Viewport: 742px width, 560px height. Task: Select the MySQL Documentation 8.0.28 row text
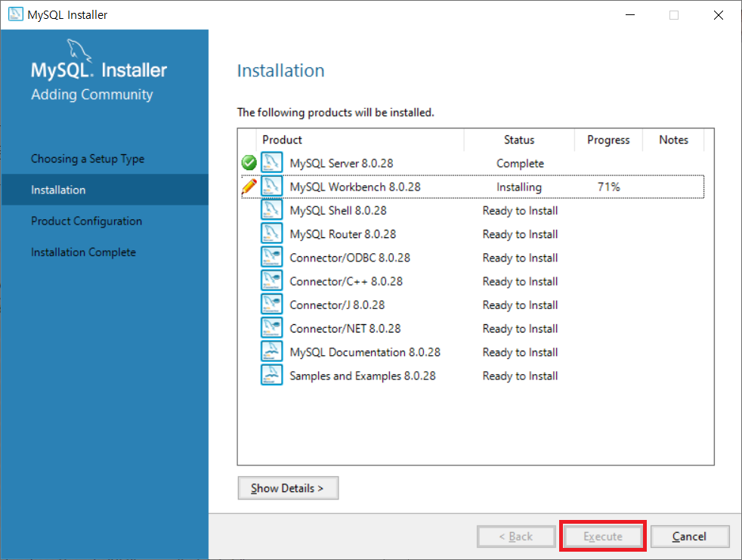tap(365, 352)
